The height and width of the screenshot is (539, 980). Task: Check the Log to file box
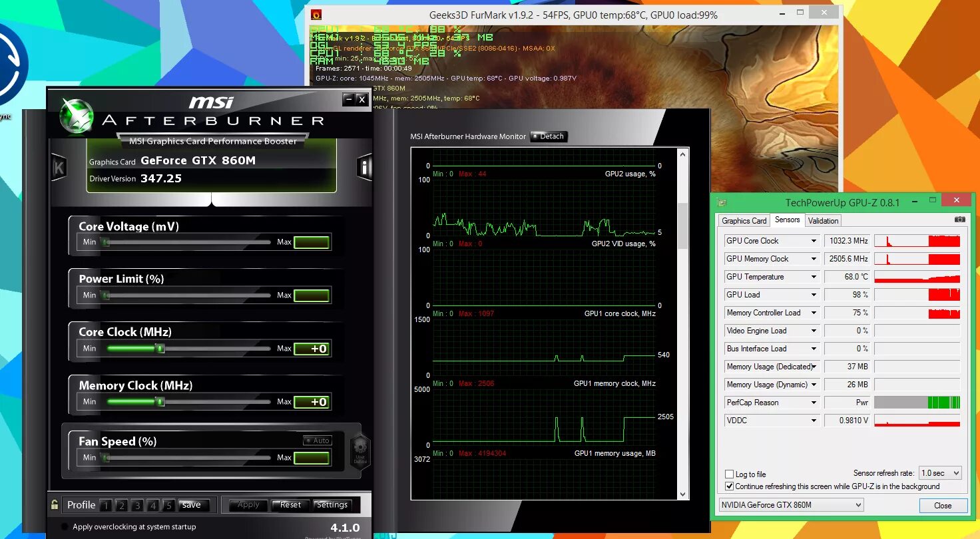[x=730, y=474]
